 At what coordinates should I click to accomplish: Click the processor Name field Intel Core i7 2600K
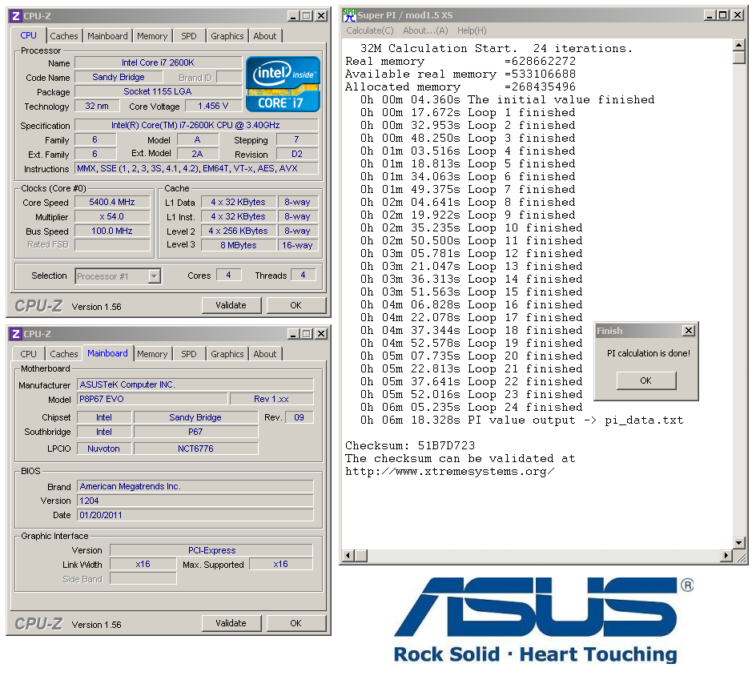(x=158, y=62)
